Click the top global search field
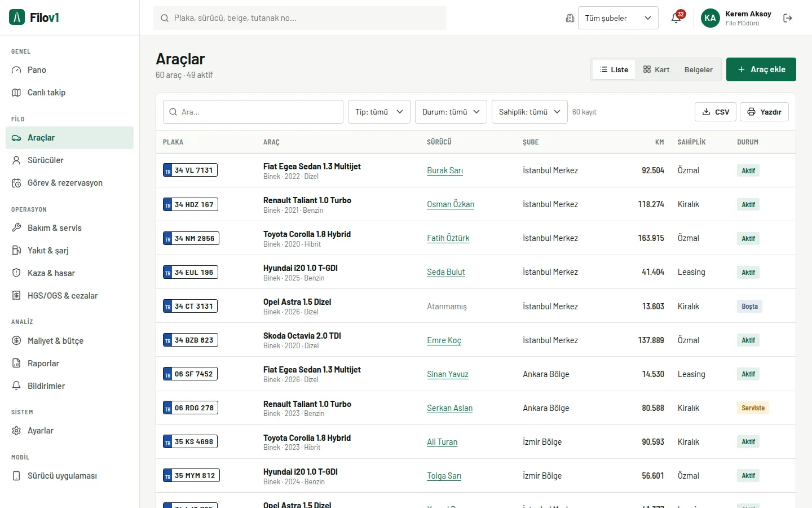Viewport: 812px width, 508px height. click(x=300, y=18)
